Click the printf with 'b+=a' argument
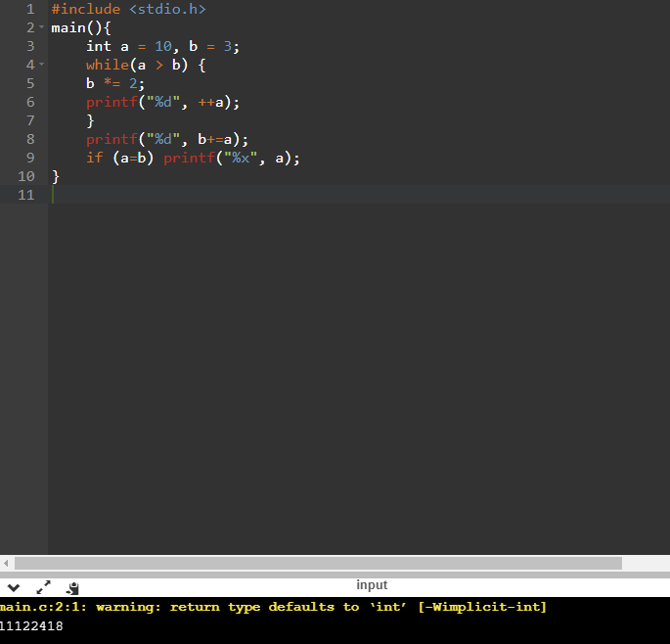 pyautogui.click(x=167, y=139)
